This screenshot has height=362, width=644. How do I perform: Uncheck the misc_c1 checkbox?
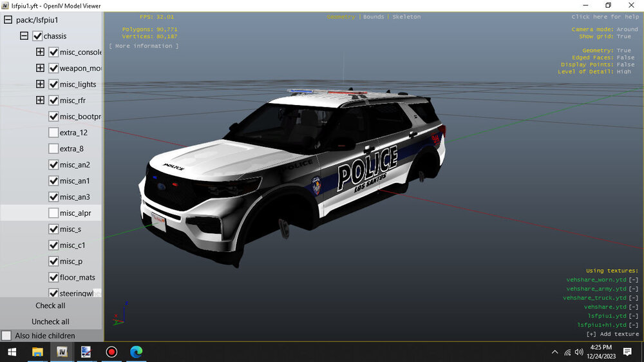point(53,245)
